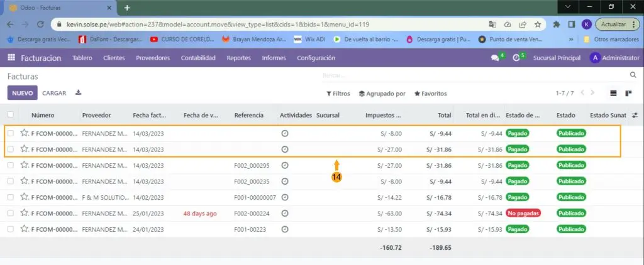Open the Agrupado por dropdown
Image resolution: width=644 pixels, height=265 pixels.
coord(382,94)
